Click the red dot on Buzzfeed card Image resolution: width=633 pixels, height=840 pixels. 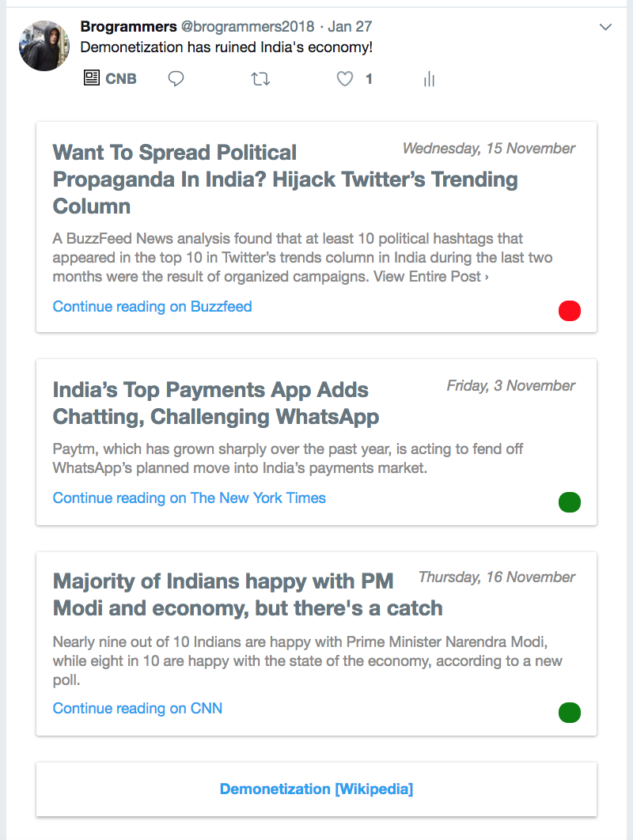[569, 311]
